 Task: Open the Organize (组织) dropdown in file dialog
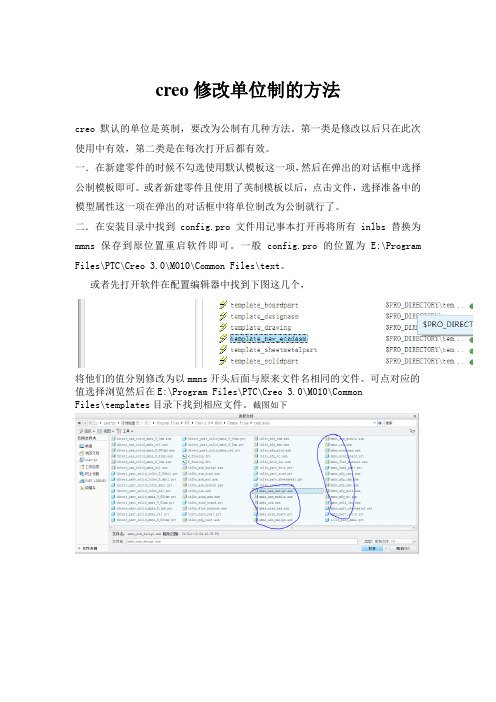point(85,431)
